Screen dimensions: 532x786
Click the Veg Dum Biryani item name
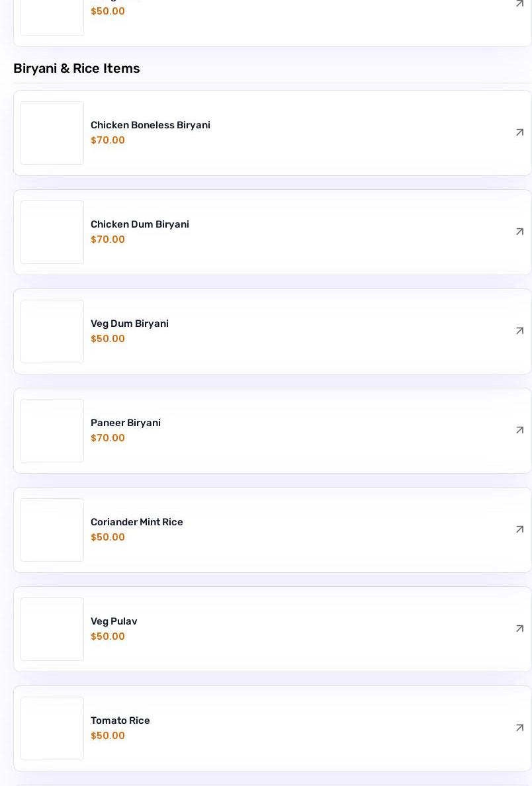point(129,324)
